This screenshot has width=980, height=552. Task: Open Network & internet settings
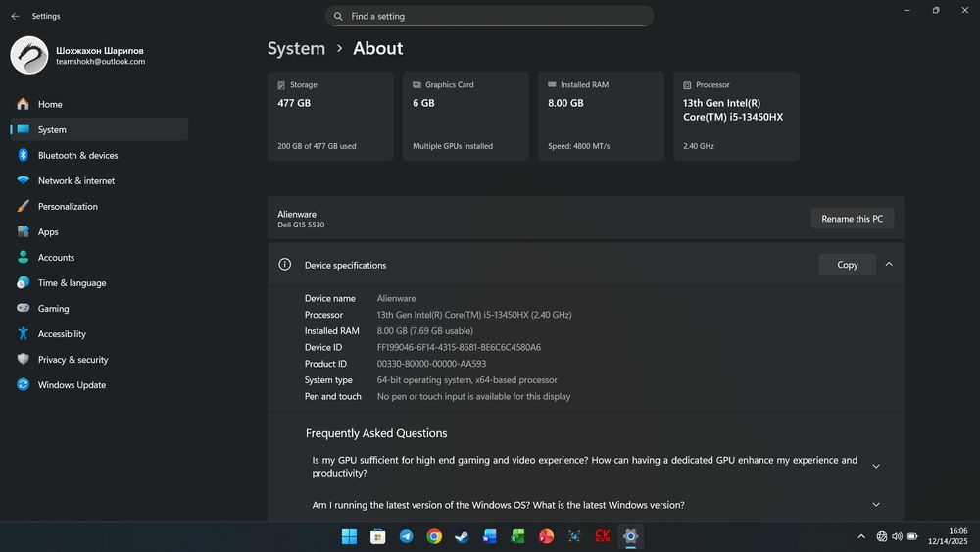pyautogui.click(x=99, y=180)
